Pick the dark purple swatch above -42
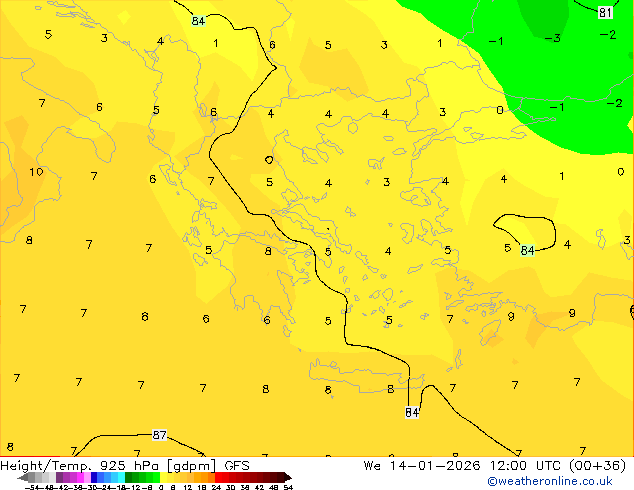 [x=59, y=477]
